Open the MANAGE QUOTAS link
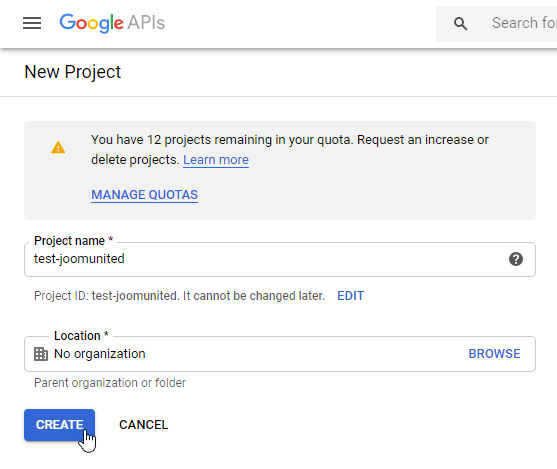The width and height of the screenshot is (557, 469). pyautogui.click(x=144, y=195)
